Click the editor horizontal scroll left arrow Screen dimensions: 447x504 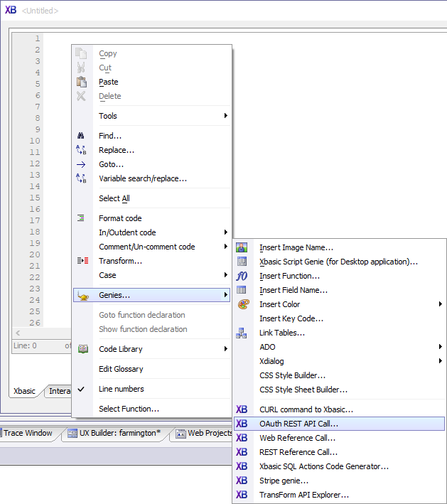(18, 333)
